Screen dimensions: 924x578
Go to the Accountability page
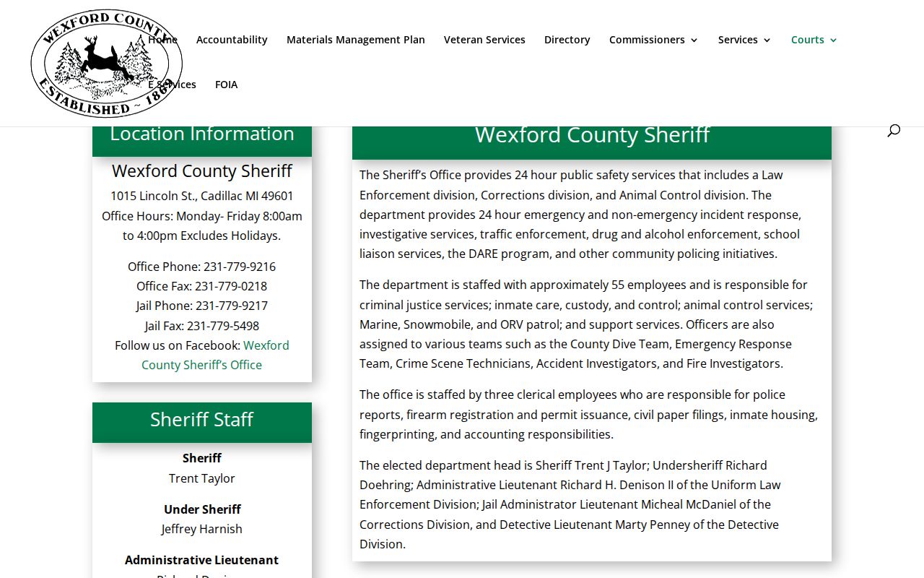click(x=232, y=40)
